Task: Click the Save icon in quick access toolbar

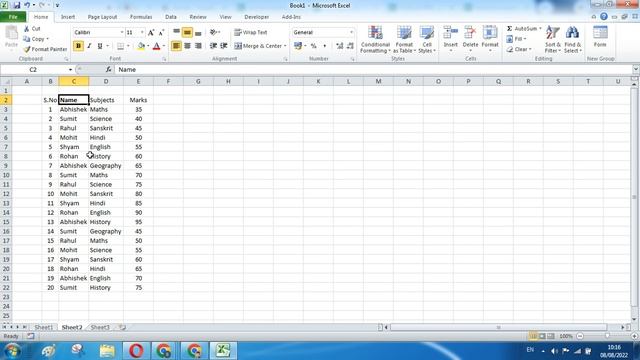Action: point(16,5)
